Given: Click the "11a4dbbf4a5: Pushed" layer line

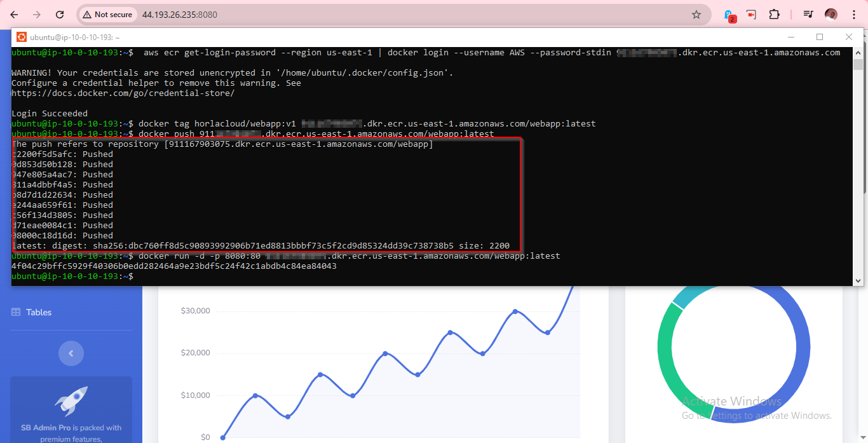Looking at the screenshot, I should 62,184.
